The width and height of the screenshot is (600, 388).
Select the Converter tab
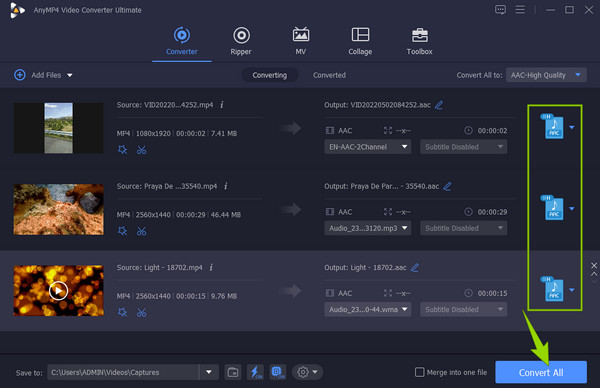coord(182,41)
